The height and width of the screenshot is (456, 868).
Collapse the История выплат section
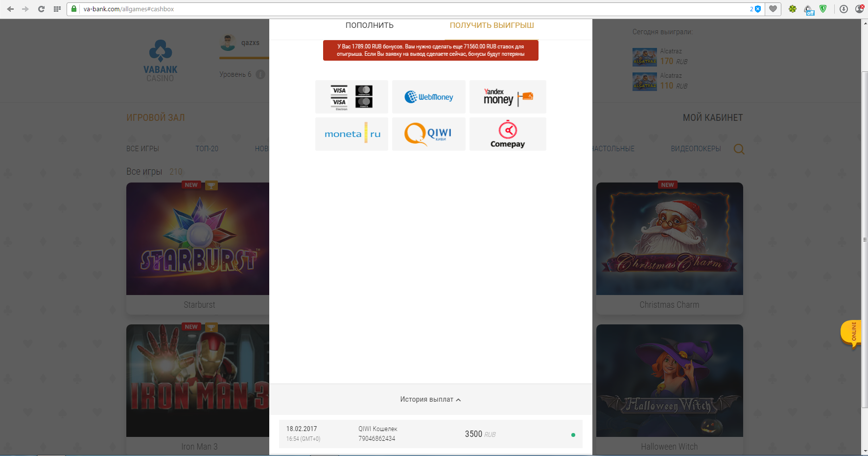431,399
